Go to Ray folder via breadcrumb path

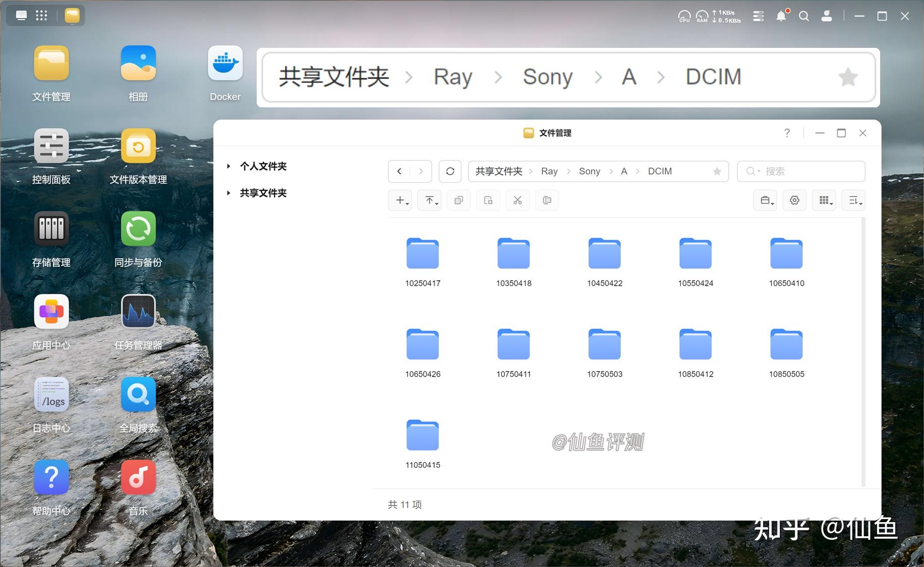coord(549,171)
